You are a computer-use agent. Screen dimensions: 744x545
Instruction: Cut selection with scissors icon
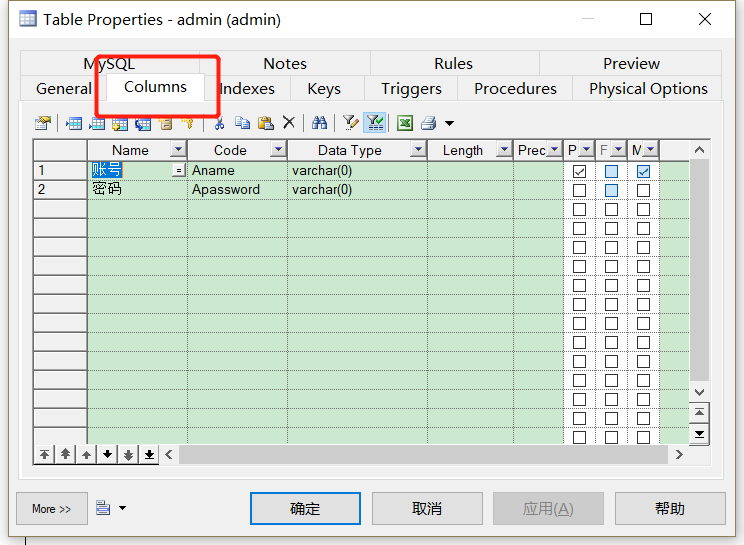pyautogui.click(x=219, y=123)
